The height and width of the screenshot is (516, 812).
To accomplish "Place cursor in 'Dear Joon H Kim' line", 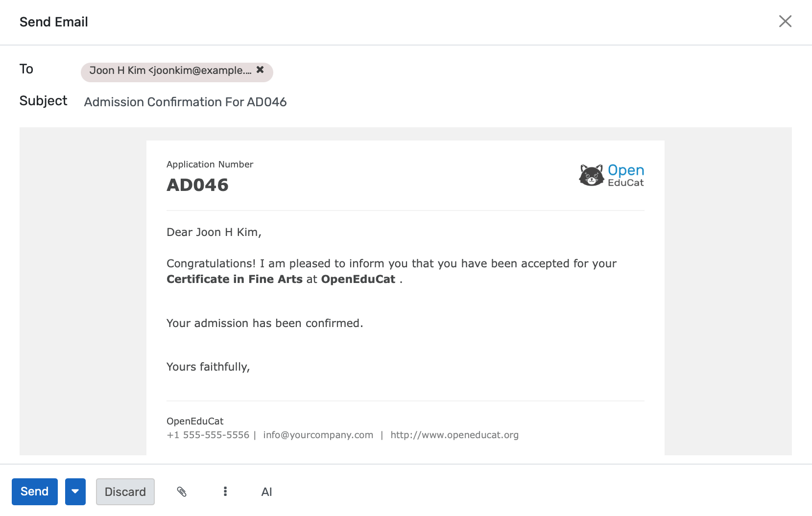I will pyautogui.click(x=214, y=232).
